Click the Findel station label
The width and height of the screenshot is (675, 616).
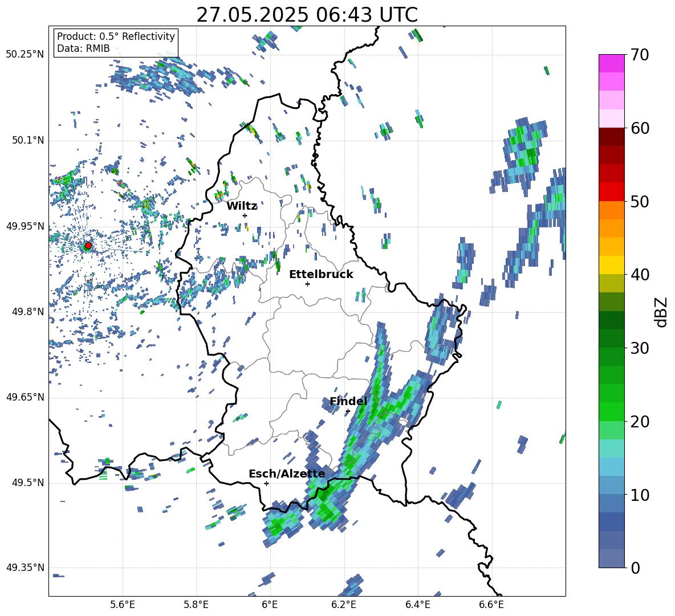click(348, 401)
